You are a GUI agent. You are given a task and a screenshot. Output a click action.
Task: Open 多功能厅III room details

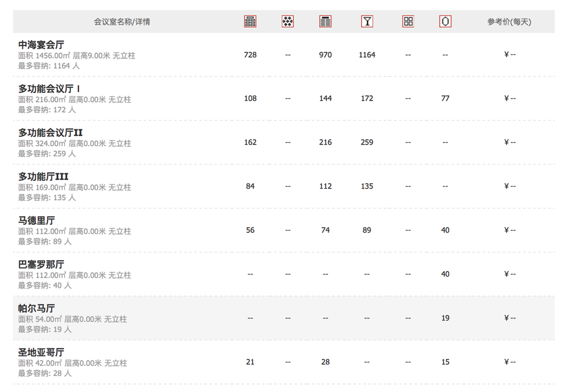pos(44,177)
